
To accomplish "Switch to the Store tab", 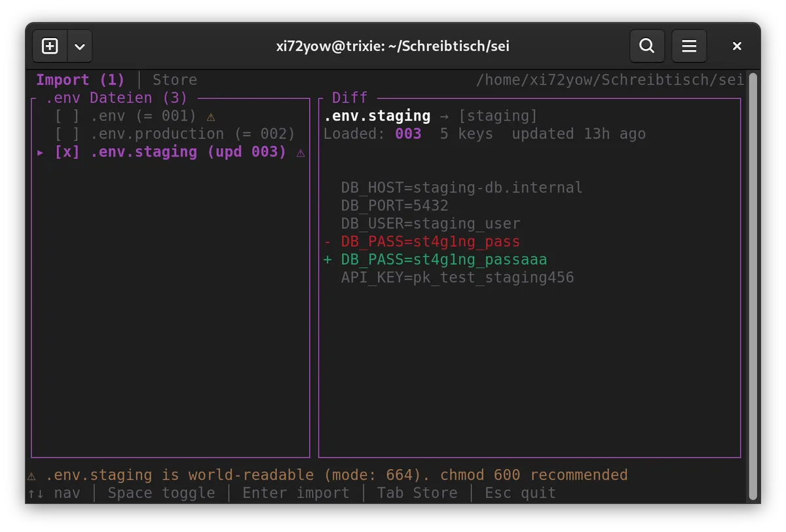I will pos(174,80).
